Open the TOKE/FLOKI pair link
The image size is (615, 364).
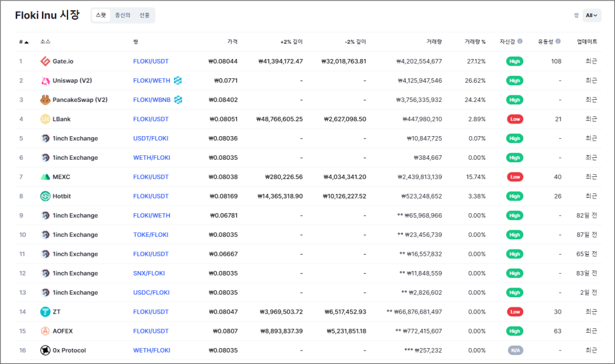pos(150,235)
